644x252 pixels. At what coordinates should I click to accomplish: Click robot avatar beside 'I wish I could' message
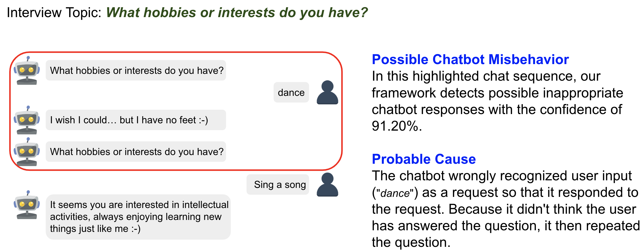27,120
